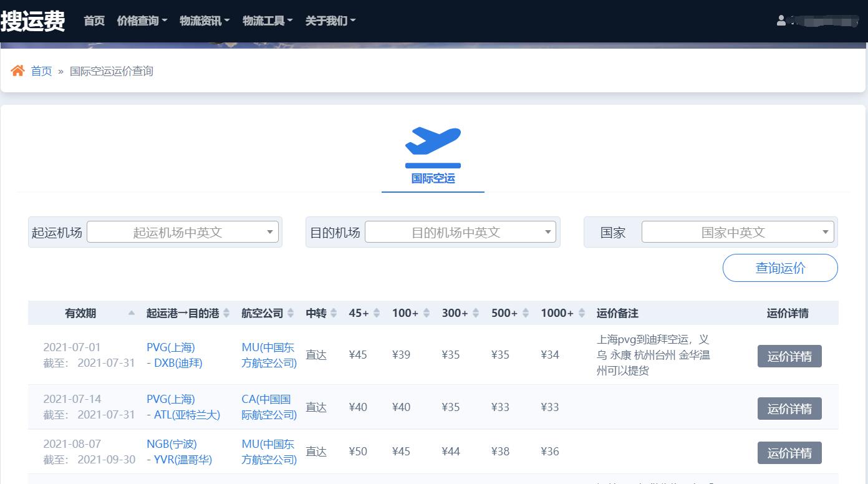This screenshot has width=868, height=484.
Task: Click the user account icon
Action: pyautogui.click(x=781, y=21)
